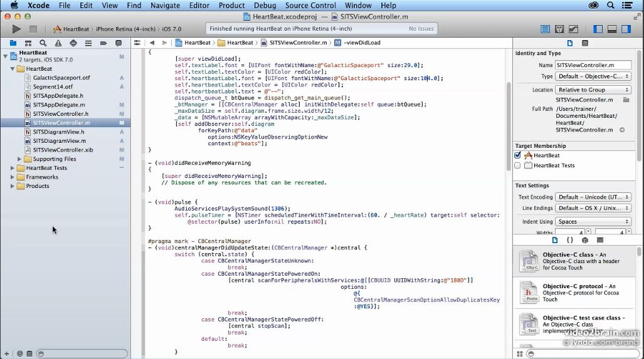644x359 pixels.
Task: Click the Name field with SITSViewController.m
Action: coord(592,65)
